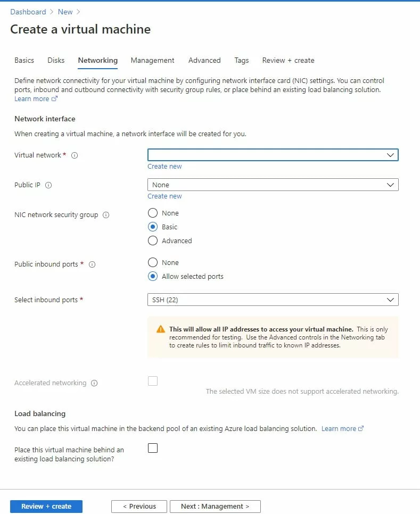Open the Virtual network dropdown
Viewport: 420px width, 514px height.
click(273, 155)
